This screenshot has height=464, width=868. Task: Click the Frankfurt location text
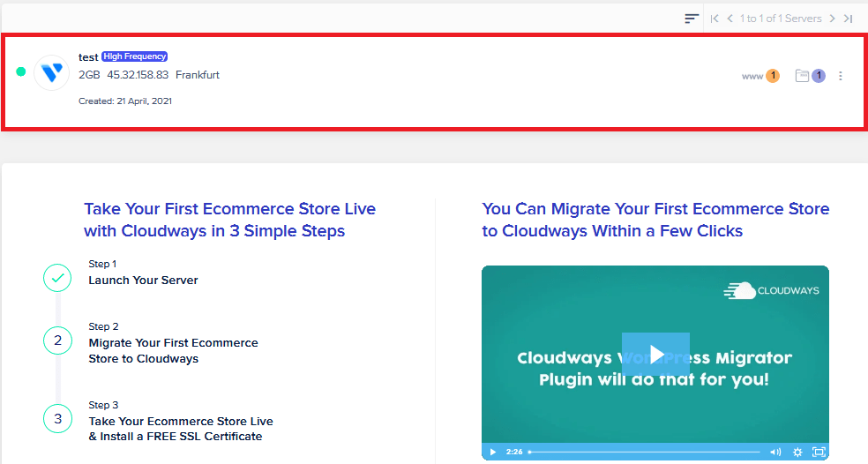(x=198, y=75)
